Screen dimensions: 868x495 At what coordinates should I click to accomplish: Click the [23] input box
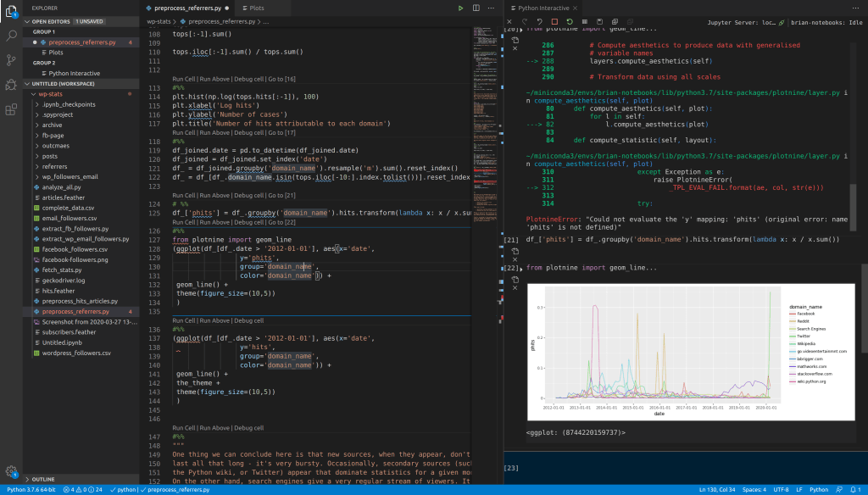[x=686, y=469]
